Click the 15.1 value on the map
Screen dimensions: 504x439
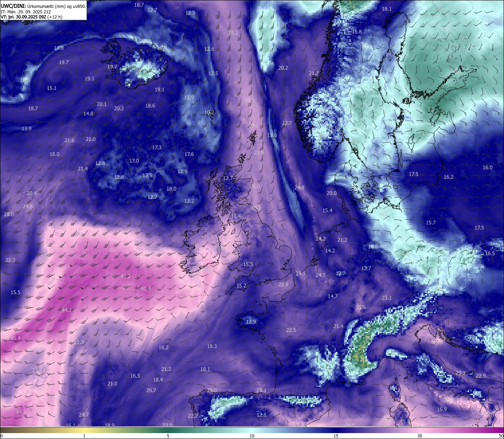click(x=52, y=88)
